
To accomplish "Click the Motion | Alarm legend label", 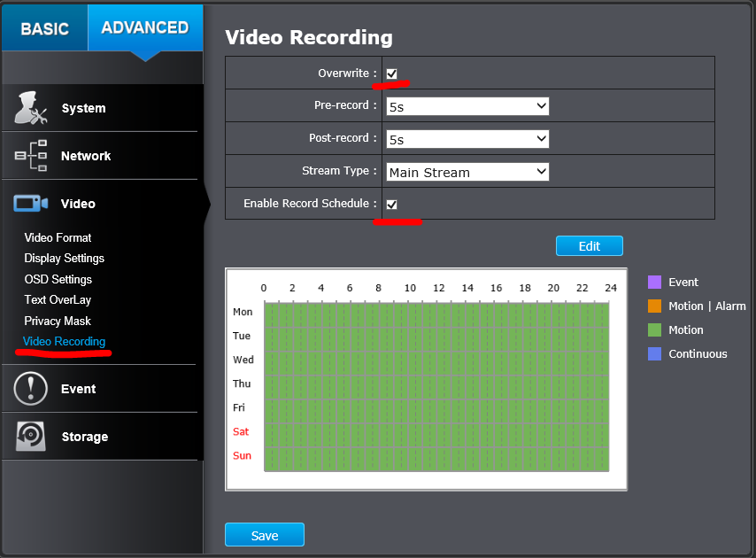I will tap(706, 306).
